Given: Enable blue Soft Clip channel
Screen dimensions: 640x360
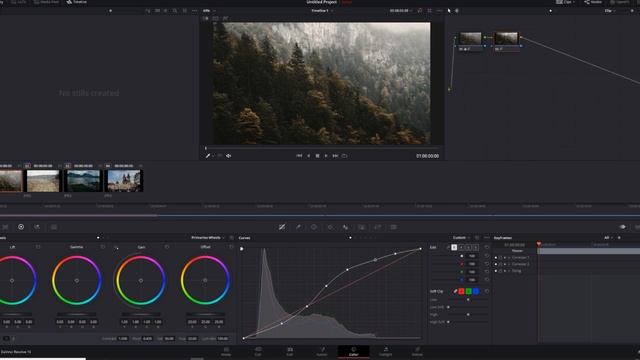Looking at the screenshot, I should 476,291.
